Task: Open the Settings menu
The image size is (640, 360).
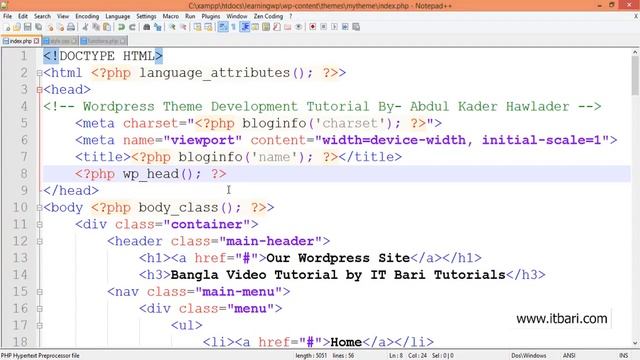Action: click(x=146, y=16)
